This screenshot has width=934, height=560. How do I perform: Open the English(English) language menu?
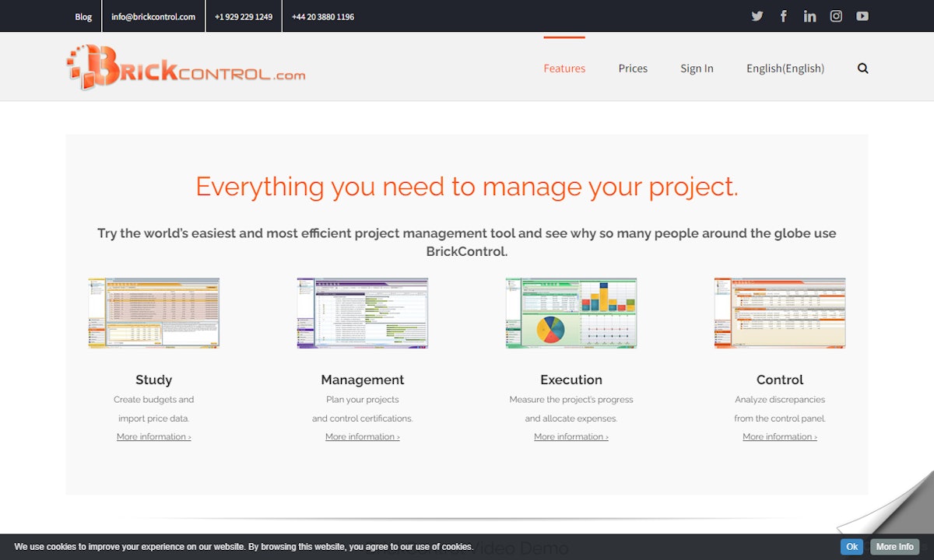pyautogui.click(x=785, y=68)
